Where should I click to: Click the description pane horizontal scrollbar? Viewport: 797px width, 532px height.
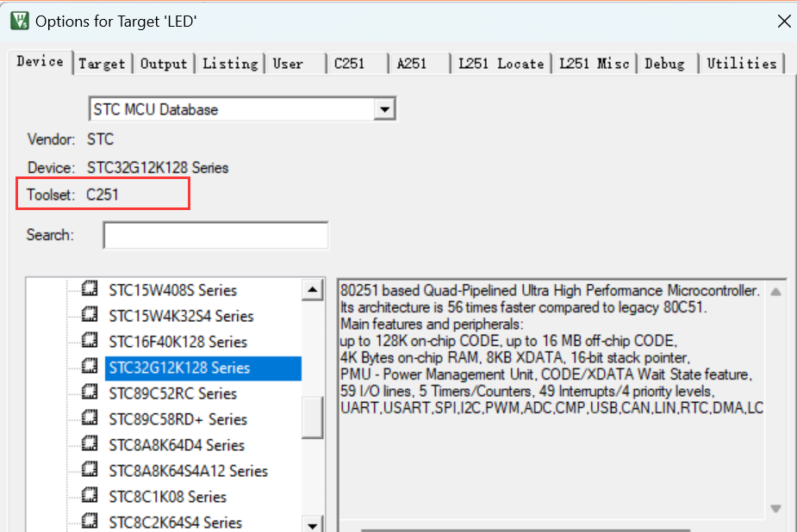click(526, 530)
